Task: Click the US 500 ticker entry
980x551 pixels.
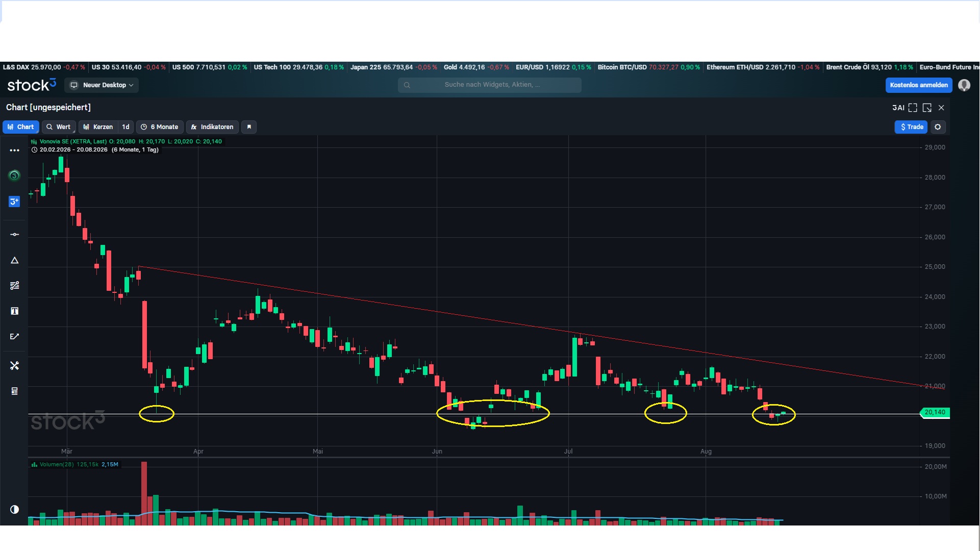Action: coord(210,67)
